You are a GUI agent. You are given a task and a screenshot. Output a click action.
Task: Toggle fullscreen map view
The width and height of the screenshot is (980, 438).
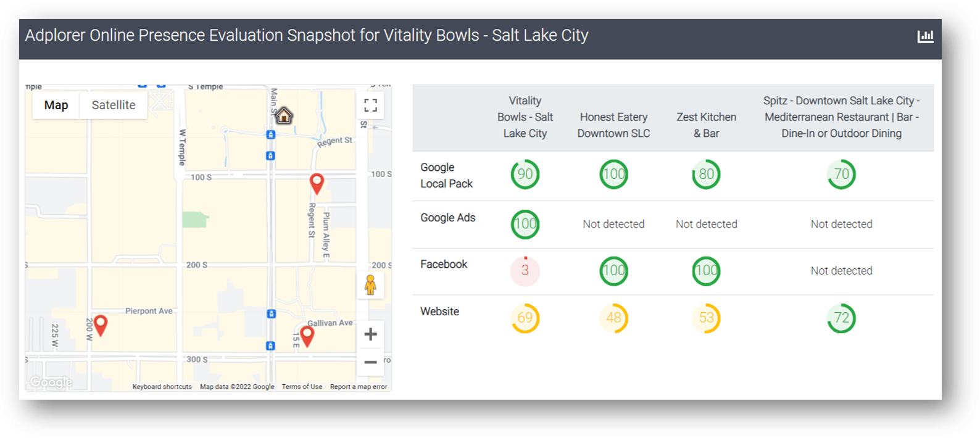(370, 105)
